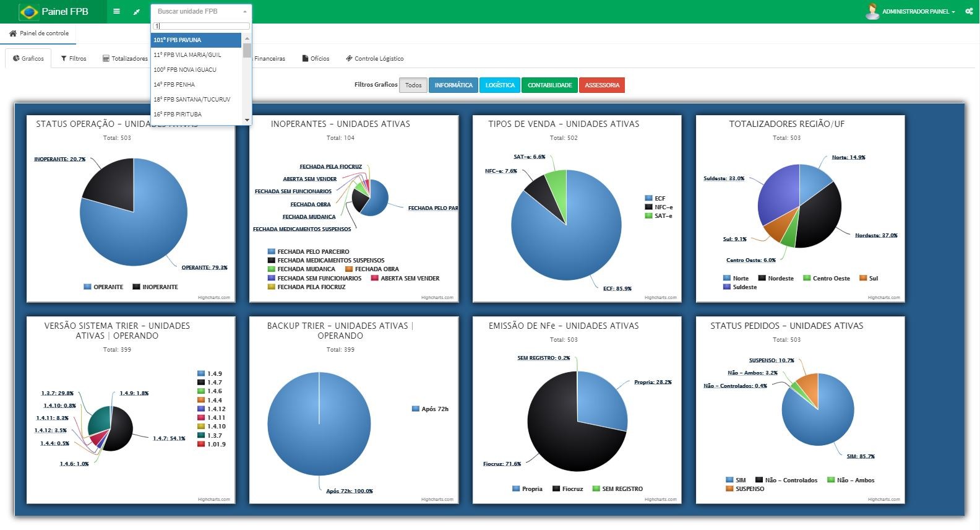This screenshot has width=980, height=530.
Task: Toggle the Após 72h legend item
Action: tap(430, 409)
